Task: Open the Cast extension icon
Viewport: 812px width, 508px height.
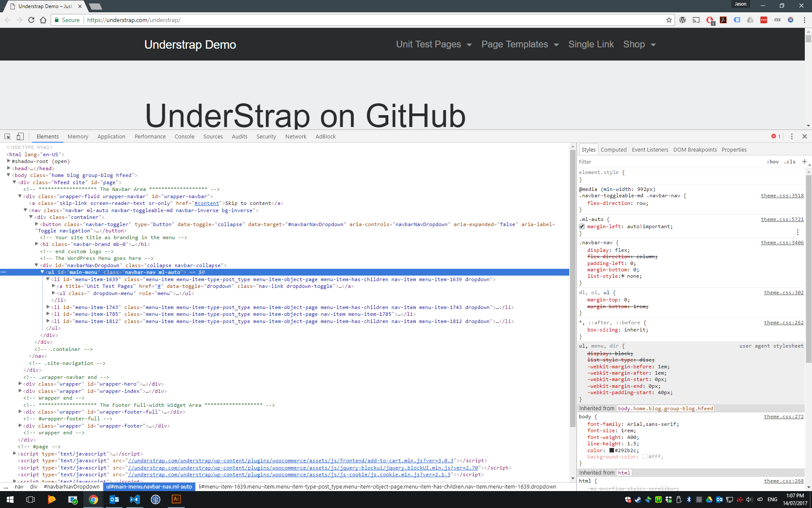Action: pyautogui.click(x=696, y=20)
